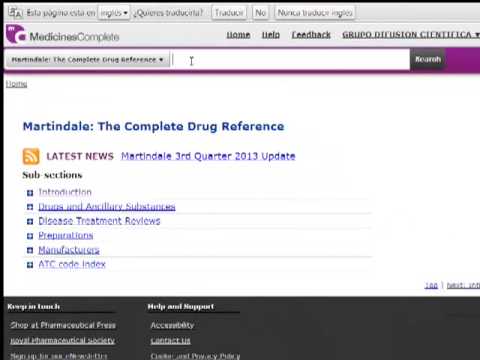Expand the Preparations plus icon
This screenshot has width=480, height=360.
click(x=30, y=236)
